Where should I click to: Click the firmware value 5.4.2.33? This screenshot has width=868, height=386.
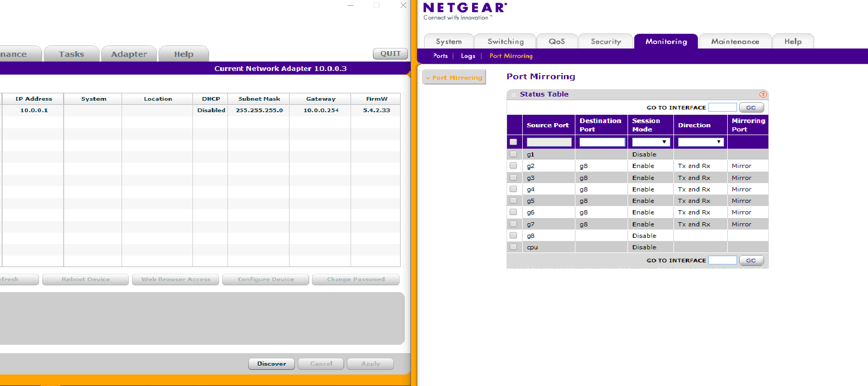(376, 111)
